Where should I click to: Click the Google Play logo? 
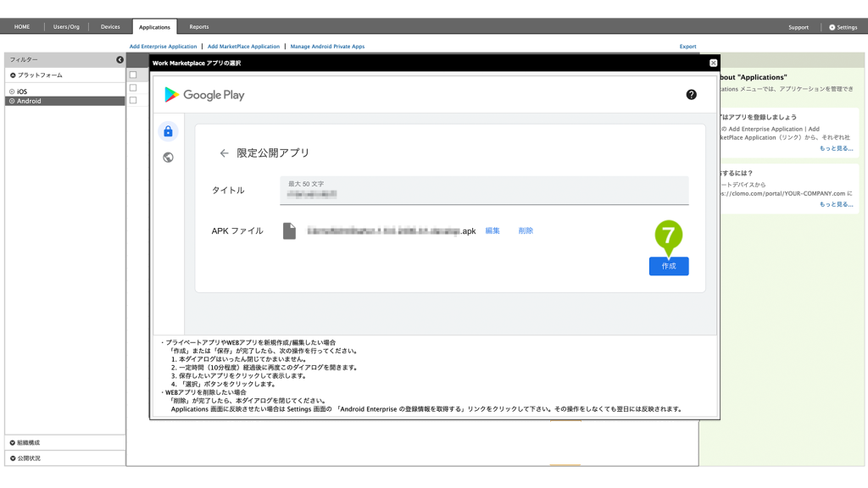204,95
